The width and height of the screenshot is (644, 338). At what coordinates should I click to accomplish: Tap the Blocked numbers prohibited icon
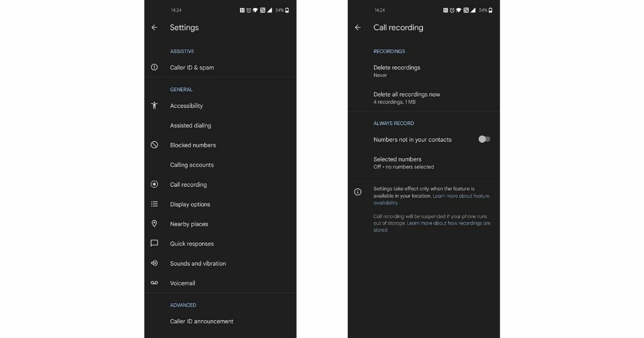tap(155, 145)
